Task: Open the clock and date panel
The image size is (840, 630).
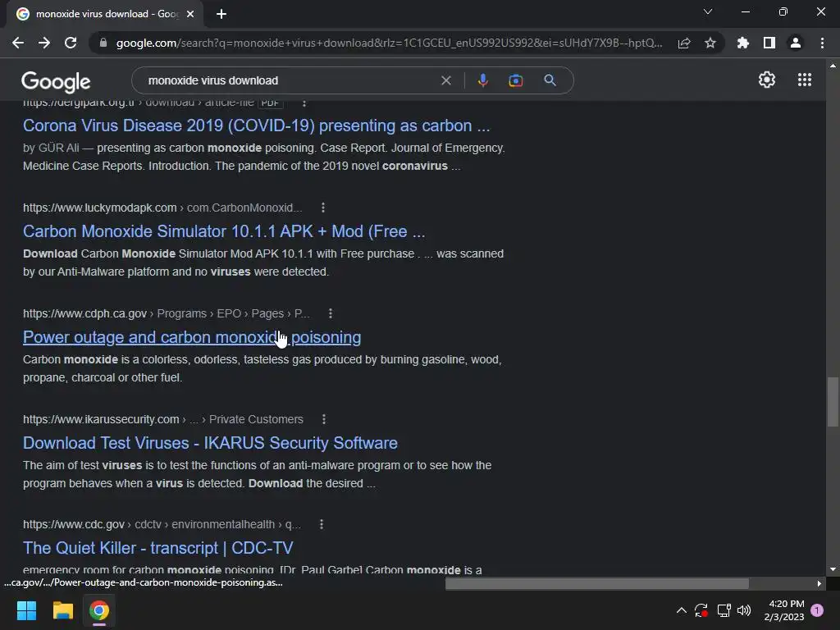Action: point(784,610)
